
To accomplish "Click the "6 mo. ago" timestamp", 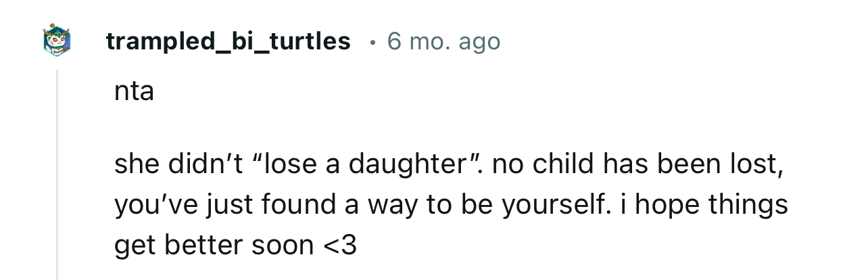I will (x=443, y=42).
